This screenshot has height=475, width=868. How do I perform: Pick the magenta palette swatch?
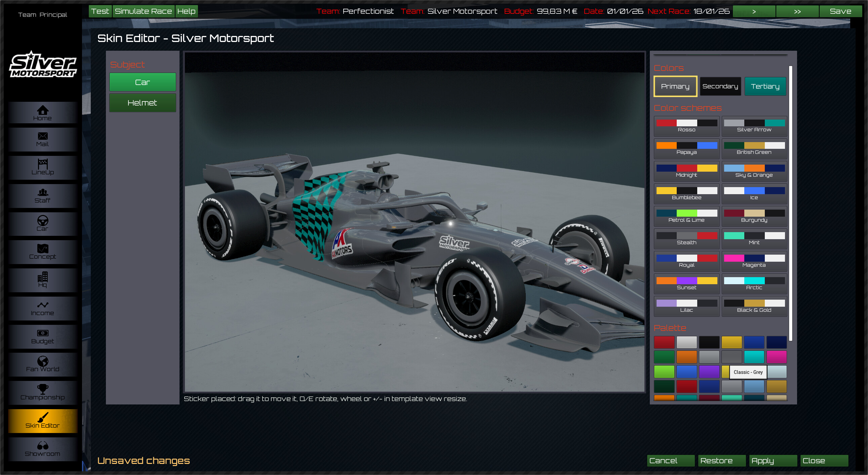pyautogui.click(x=777, y=357)
